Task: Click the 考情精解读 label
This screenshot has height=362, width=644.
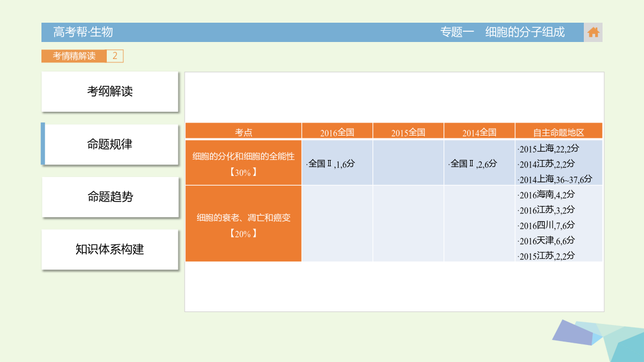Action: click(x=74, y=56)
